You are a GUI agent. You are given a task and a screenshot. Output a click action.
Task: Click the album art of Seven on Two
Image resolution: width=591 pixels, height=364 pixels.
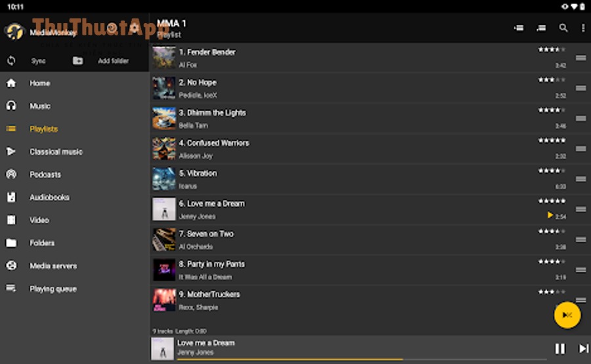click(164, 239)
